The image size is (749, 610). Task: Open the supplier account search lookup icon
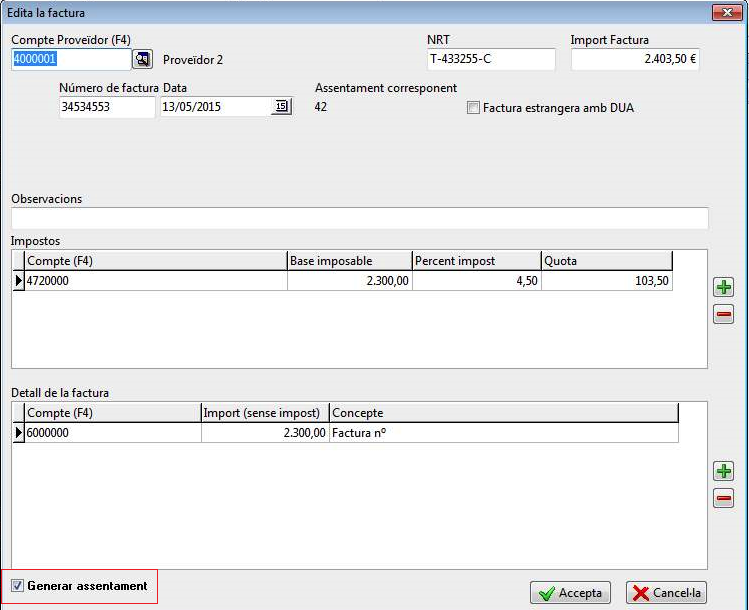142,59
